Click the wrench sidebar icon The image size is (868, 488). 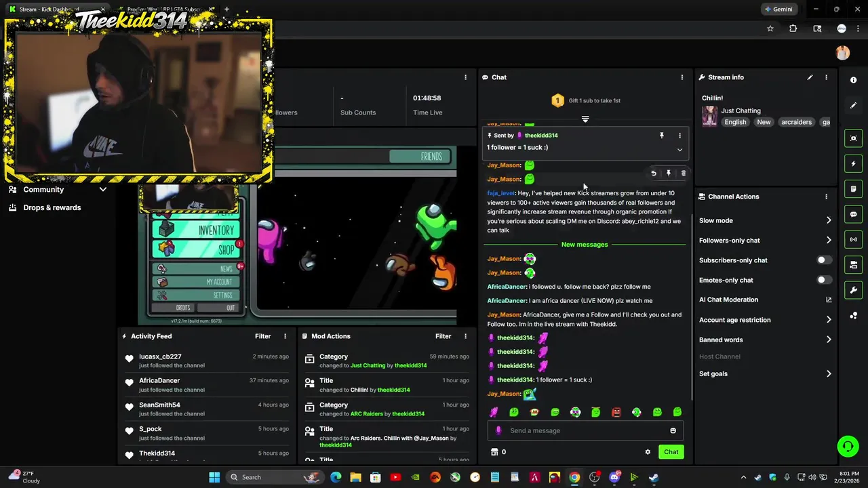[853, 290]
